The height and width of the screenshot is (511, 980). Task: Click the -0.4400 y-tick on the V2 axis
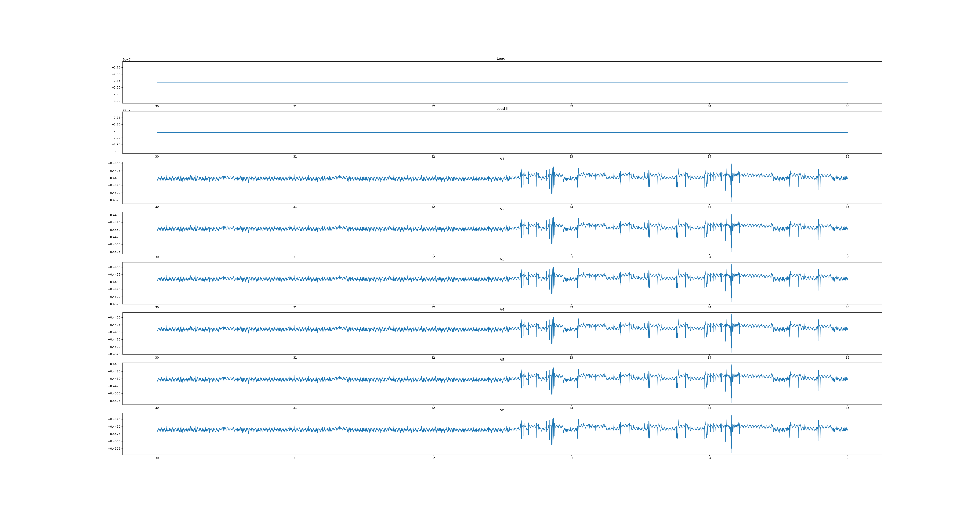pos(114,215)
